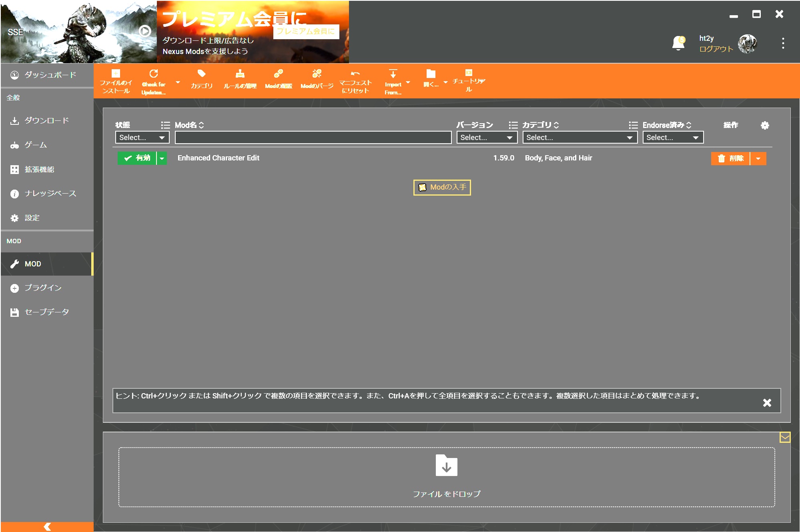This screenshot has width=800, height=532.
Task: Expand the Import From dropdown arrow
Action: (x=408, y=82)
